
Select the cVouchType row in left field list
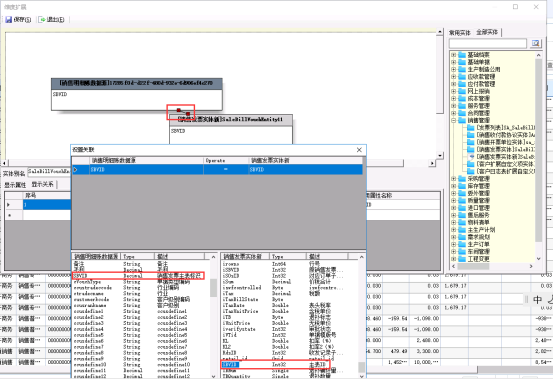click(x=138, y=282)
